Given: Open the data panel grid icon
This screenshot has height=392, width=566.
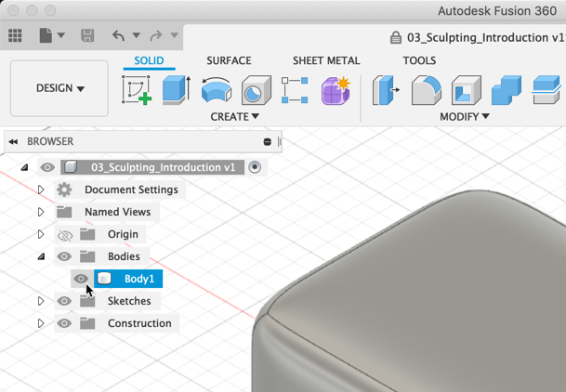Looking at the screenshot, I should pyautogui.click(x=15, y=35).
